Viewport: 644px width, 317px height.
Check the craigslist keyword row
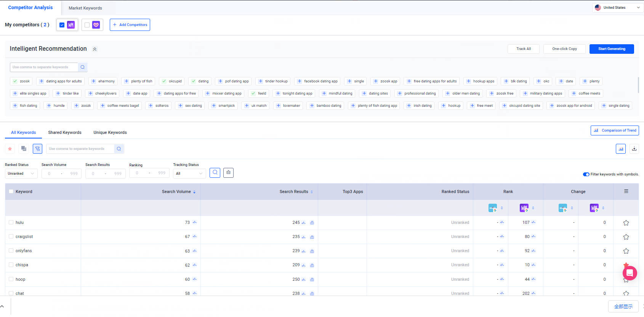pyautogui.click(x=11, y=237)
